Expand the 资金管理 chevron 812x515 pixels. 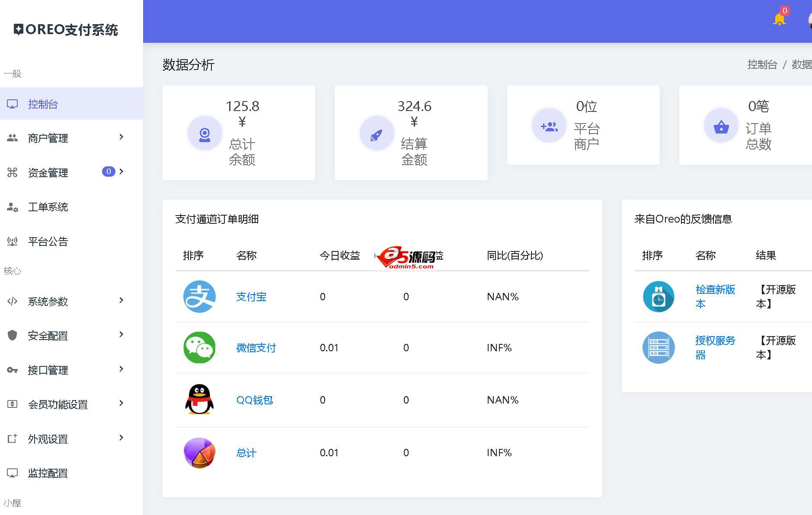click(x=121, y=172)
